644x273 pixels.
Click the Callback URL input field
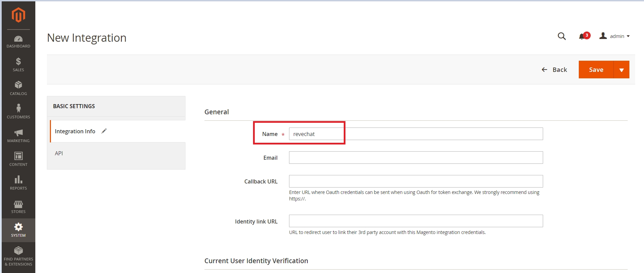(x=416, y=181)
